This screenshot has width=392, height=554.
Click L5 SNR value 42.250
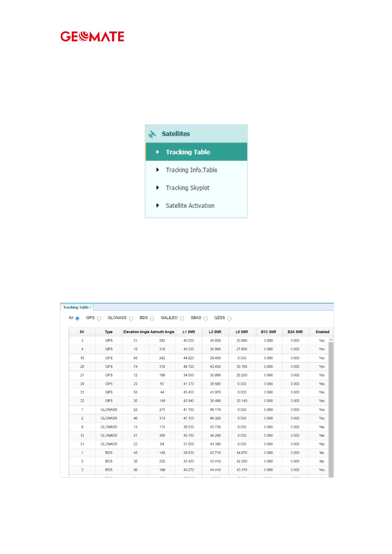pos(242,461)
